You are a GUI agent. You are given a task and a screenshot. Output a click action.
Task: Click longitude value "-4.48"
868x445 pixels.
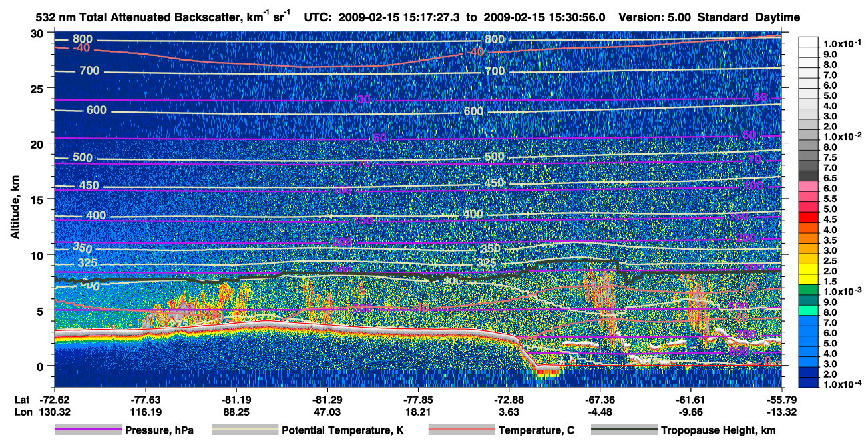600,412
